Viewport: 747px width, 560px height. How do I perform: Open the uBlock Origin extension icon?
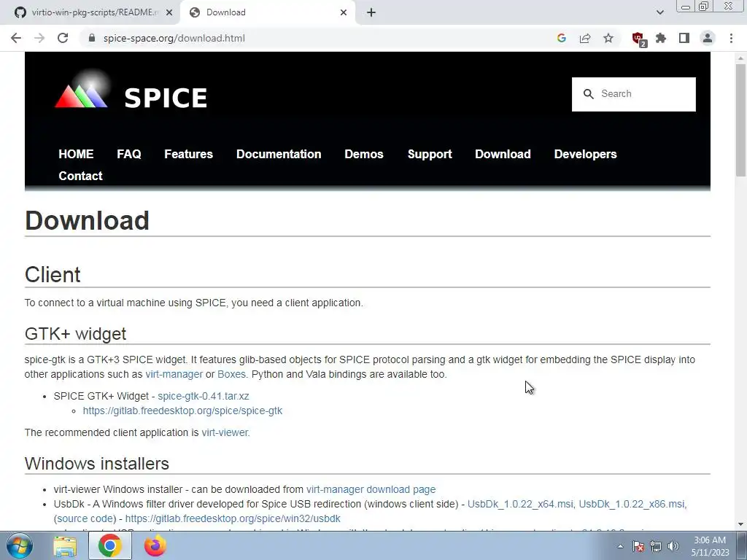tap(639, 39)
